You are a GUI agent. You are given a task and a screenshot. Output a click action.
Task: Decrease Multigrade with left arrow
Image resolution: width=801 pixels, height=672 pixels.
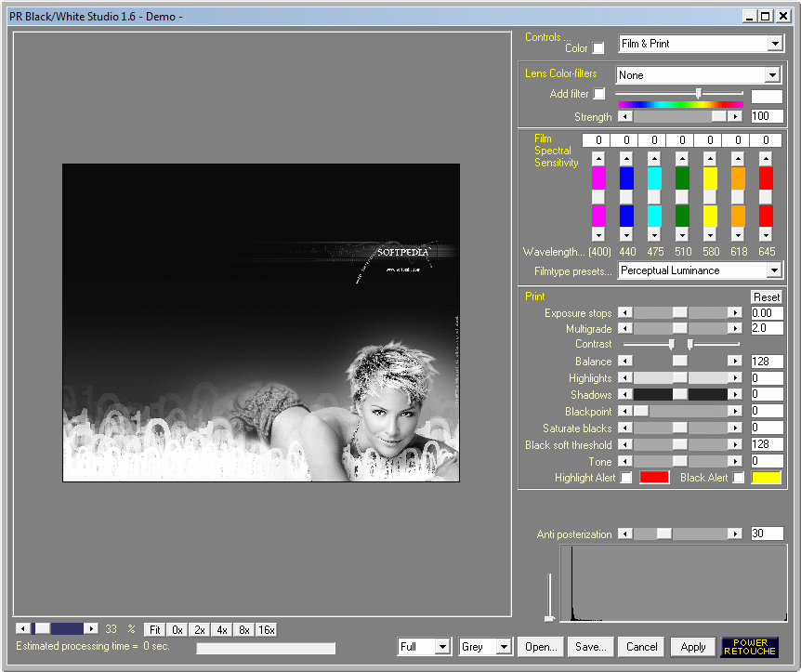coord(625,328)
